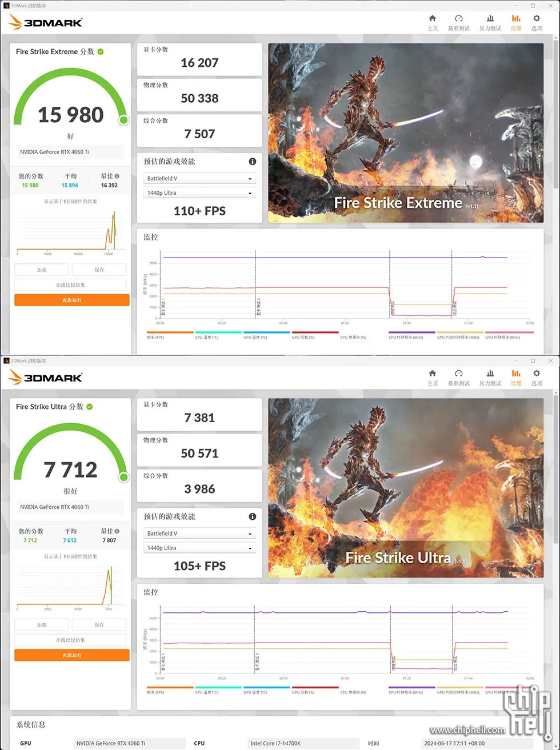
Task: Open 预估的游戏效能 info icon in Fire Strike Ultra window
Action: click(x=253, y=516)
